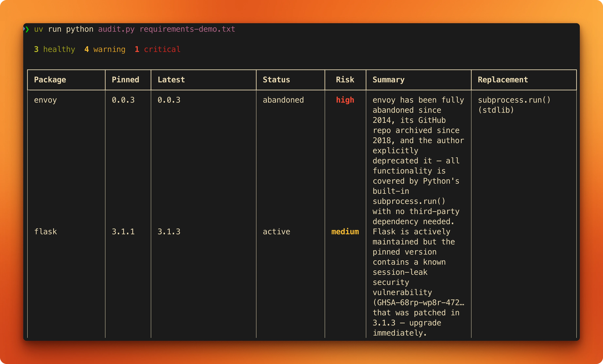The image size is (603, 364).
Task: Click the Latest column header
Action: click(x=171, y=80)
